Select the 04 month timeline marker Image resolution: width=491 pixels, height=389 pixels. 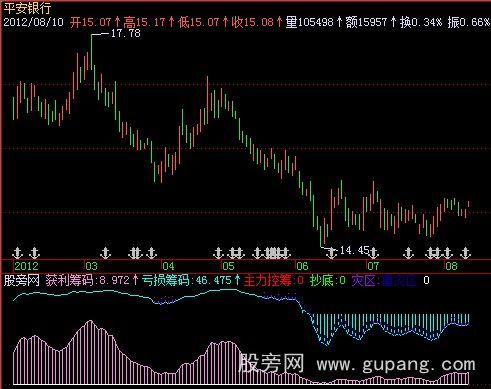coord(168,266)
